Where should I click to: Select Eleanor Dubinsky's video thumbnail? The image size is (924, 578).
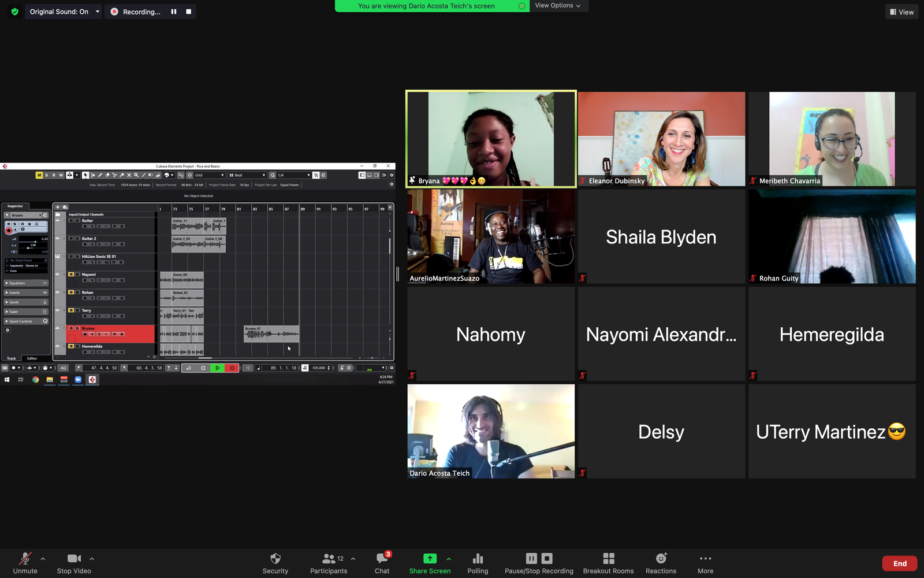[661, 139]
